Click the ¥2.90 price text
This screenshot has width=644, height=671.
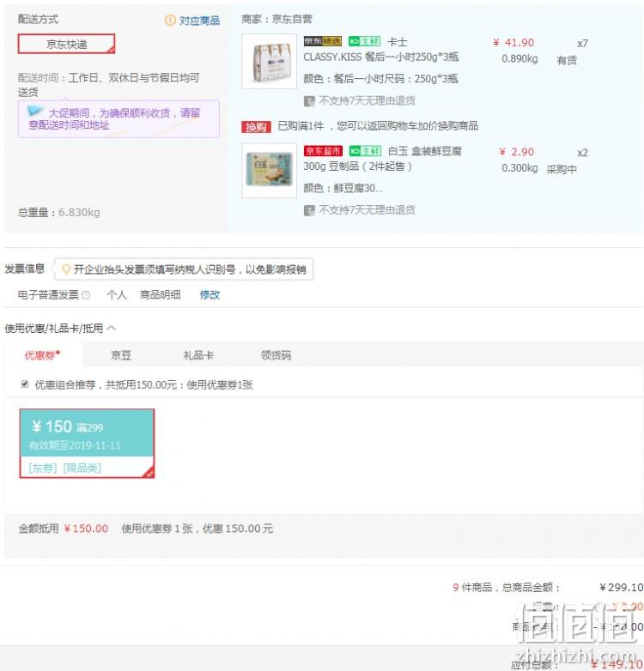coord(516,152)
